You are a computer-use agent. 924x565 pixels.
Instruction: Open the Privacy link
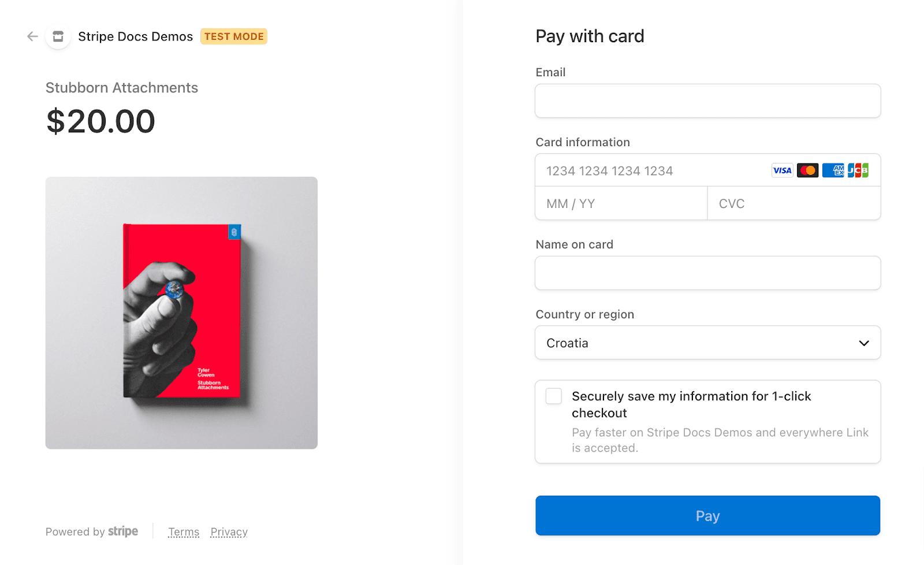pyautogui.click(x=229, y=532)
